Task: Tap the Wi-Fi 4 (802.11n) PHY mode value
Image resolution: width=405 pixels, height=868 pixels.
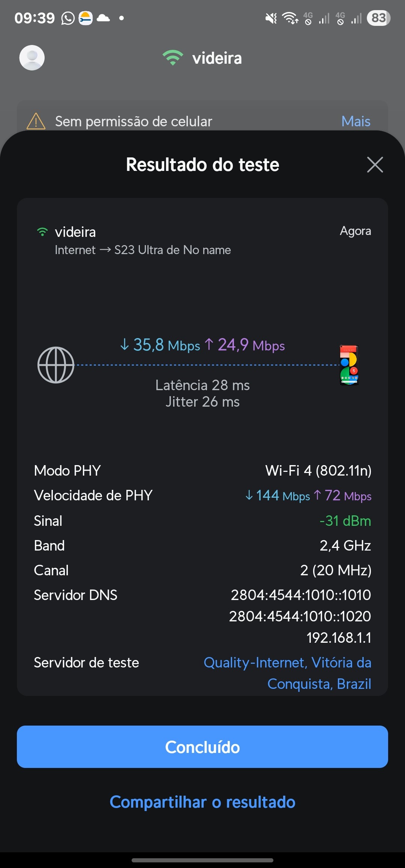Action: [318, 471]
